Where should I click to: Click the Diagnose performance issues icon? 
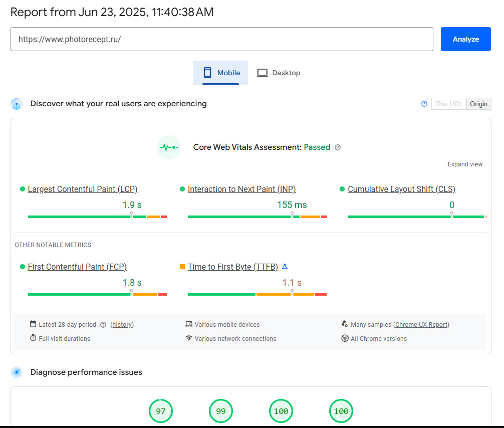[17, 372]
